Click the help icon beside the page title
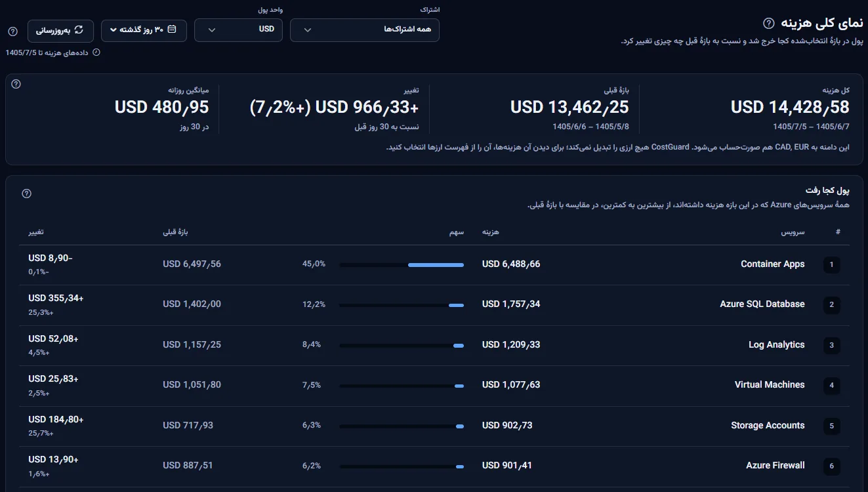This screenshot has height=492, width=868. [x=769, y=24]
